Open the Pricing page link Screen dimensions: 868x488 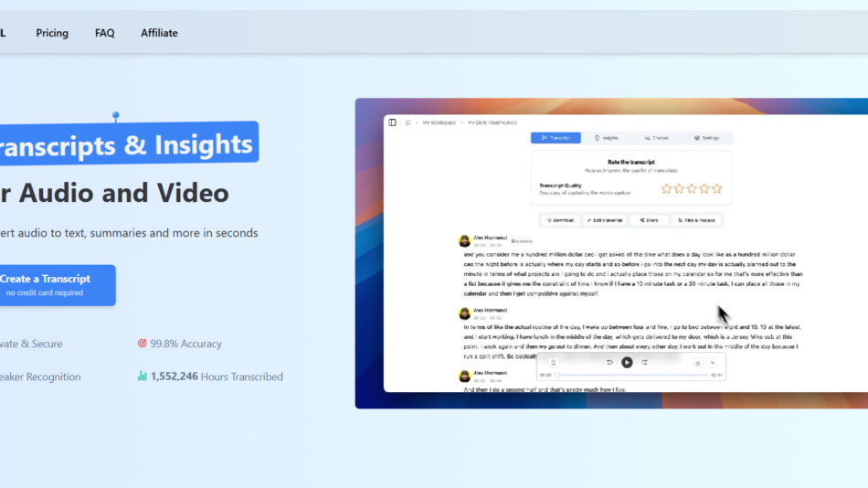(52, 33)
